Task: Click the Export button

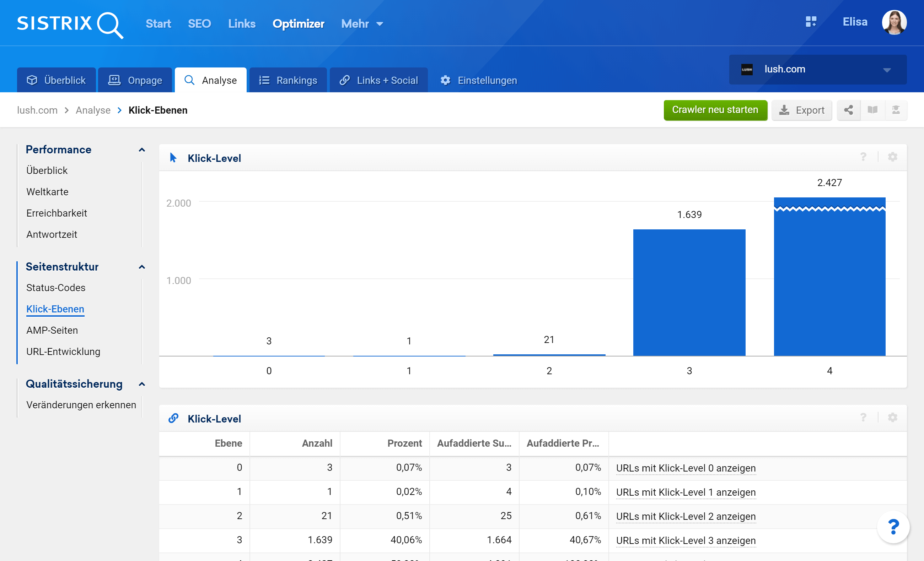Action: pos(802,110)
